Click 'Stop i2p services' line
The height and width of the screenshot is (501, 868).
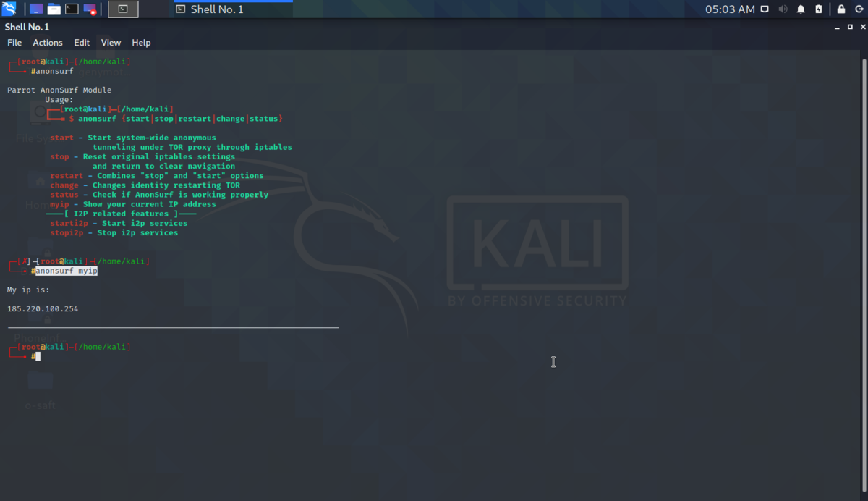(x=137, y=233)
